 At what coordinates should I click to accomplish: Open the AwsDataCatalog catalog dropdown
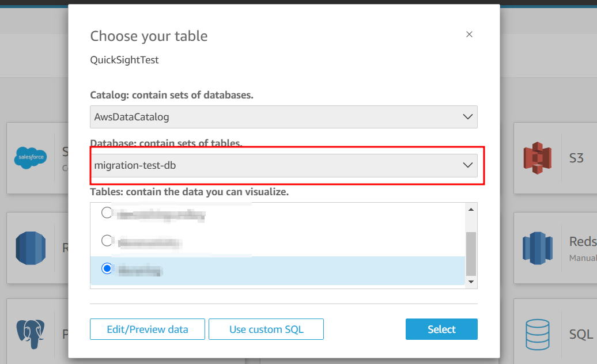pyautogui.click(x=284, y=117)
